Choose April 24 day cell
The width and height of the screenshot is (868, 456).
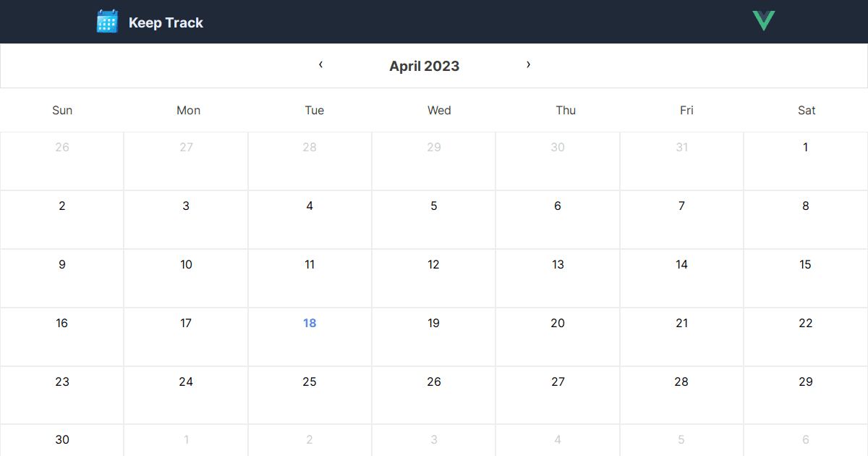click(x=186, y=395)
